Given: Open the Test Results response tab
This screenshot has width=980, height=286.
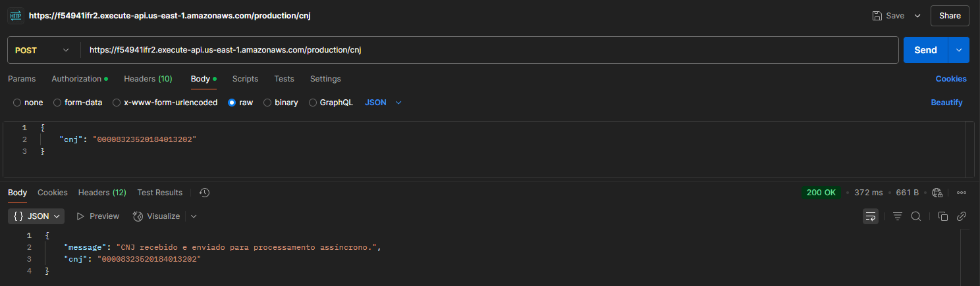Looking at the screenshot, I should tap(159, 193).
